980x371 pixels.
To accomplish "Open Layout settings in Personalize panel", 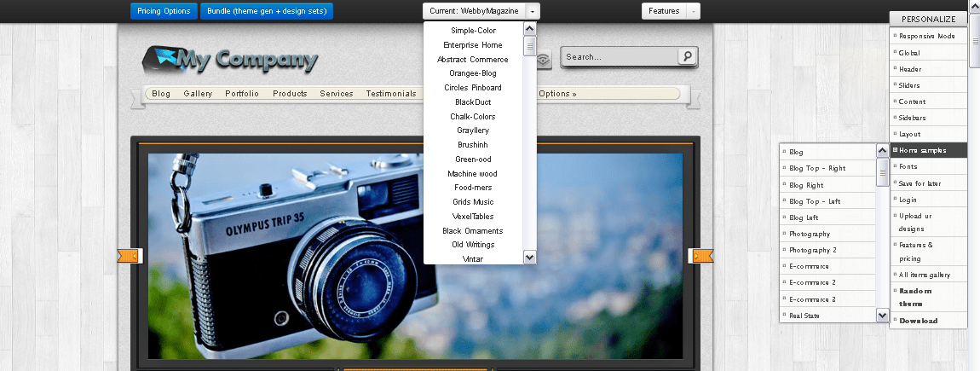I will coord(929,134).
